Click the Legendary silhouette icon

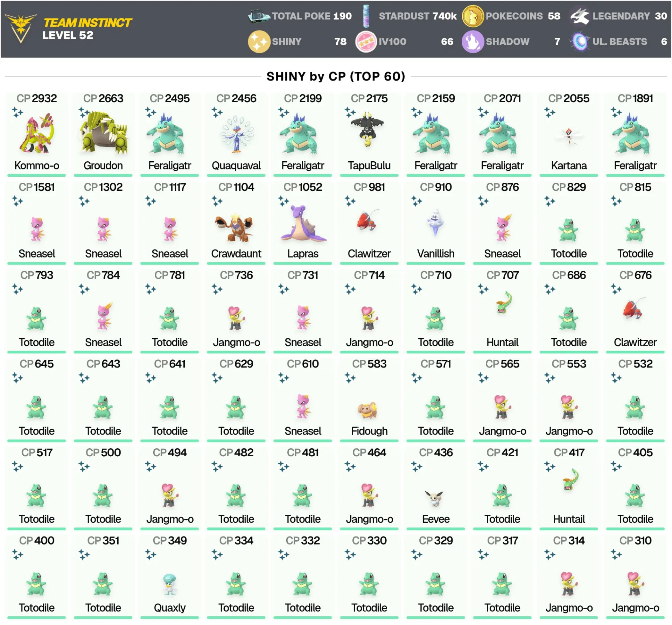click(x=580, y=16)
